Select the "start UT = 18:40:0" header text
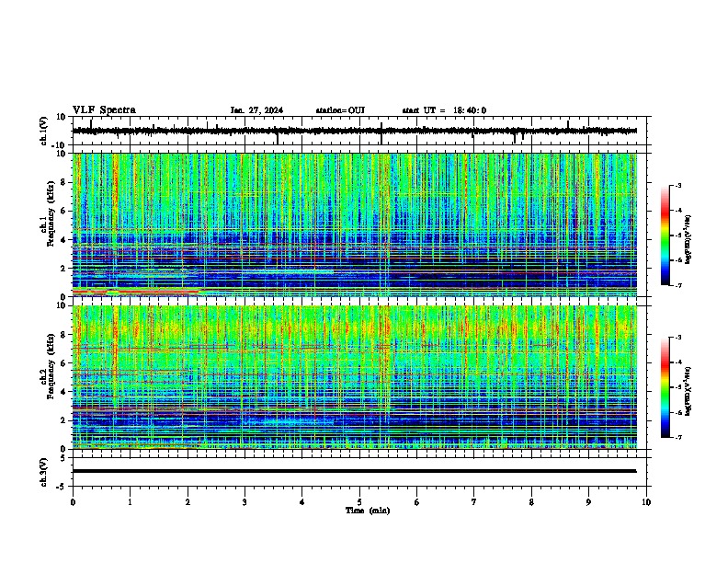 tap(444, 110)
